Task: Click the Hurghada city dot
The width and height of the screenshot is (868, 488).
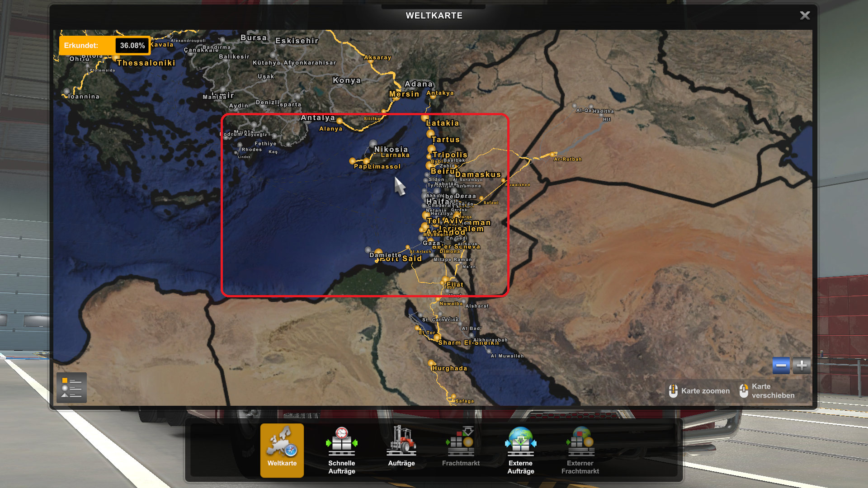Action: click(431, 363)
